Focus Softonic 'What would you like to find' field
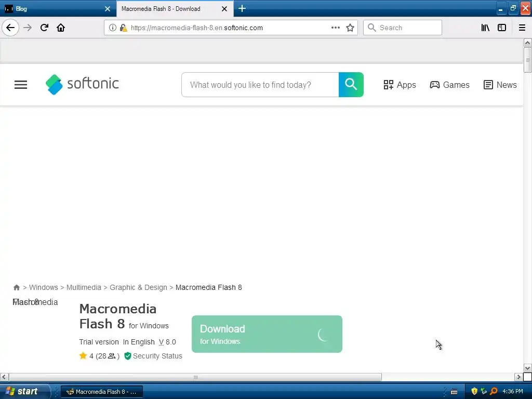The width and height of the screenshot is (532, 399). click(x=260, y=85)
